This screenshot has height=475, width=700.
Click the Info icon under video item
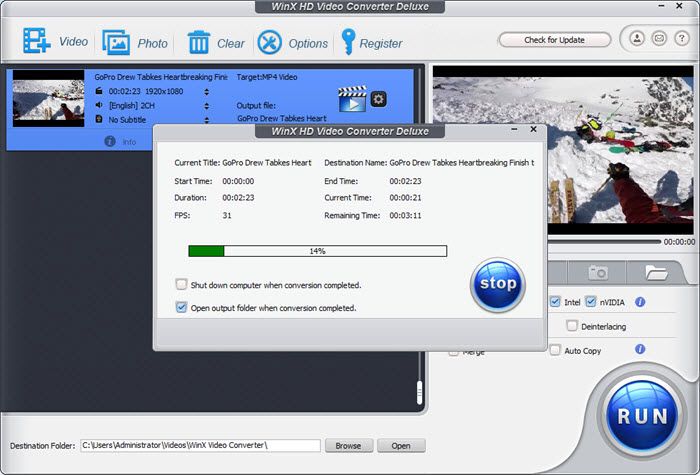tap(110, 142)
